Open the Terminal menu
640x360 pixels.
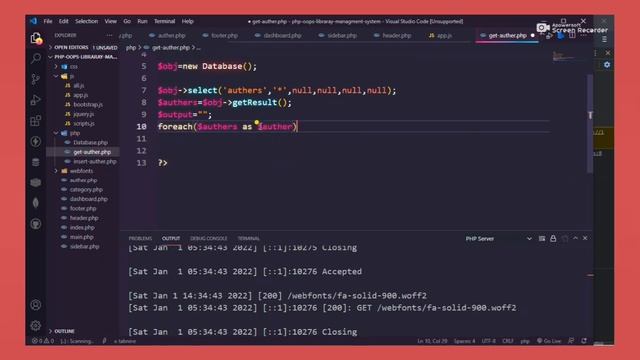pos(164,21)
